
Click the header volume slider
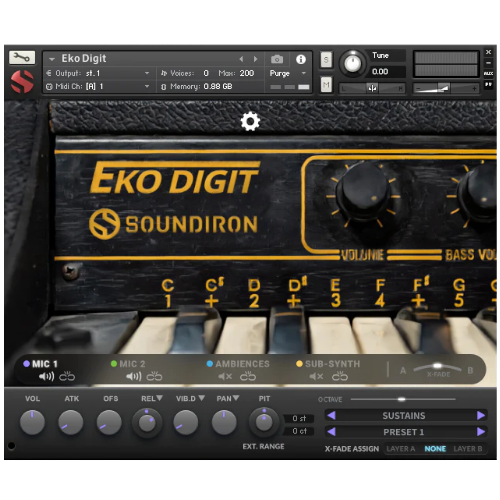click(446, 89)
